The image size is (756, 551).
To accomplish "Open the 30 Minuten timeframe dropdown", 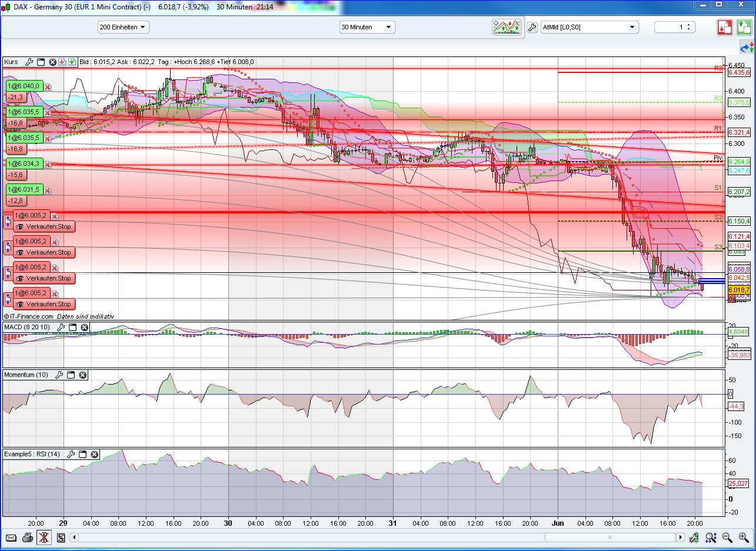I will coord(367,27).
